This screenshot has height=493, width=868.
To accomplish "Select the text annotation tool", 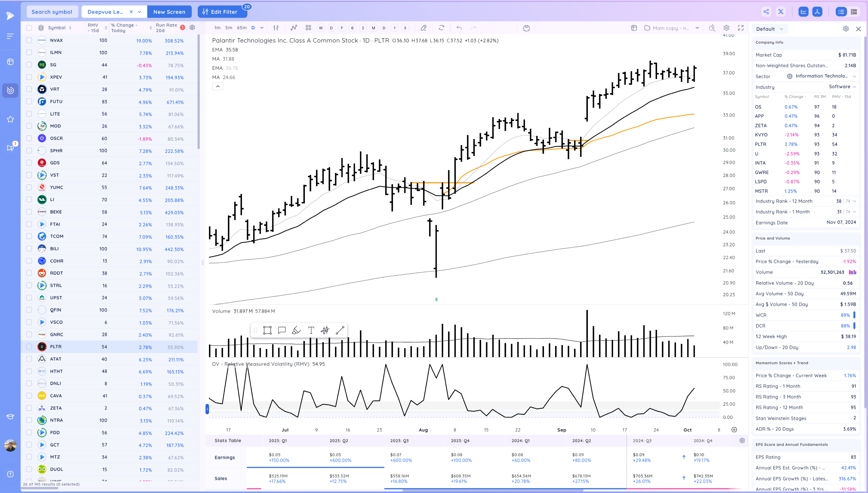I will pos(311,330).
